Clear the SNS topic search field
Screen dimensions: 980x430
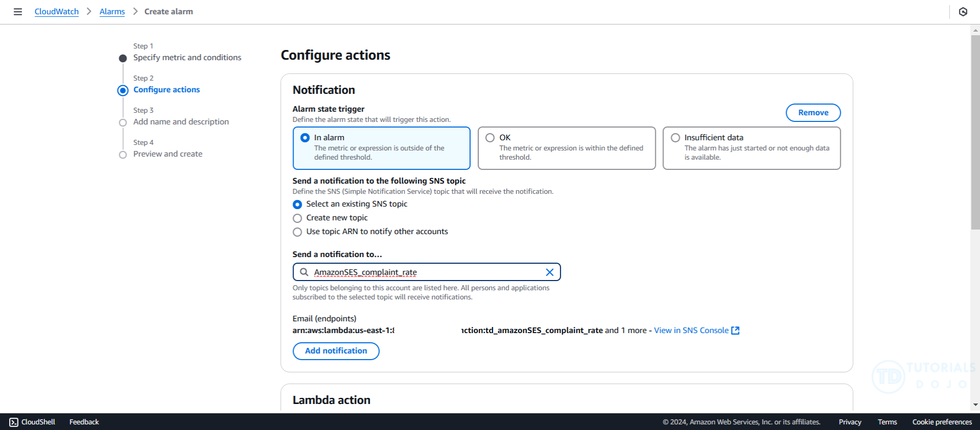coord(550,272)
